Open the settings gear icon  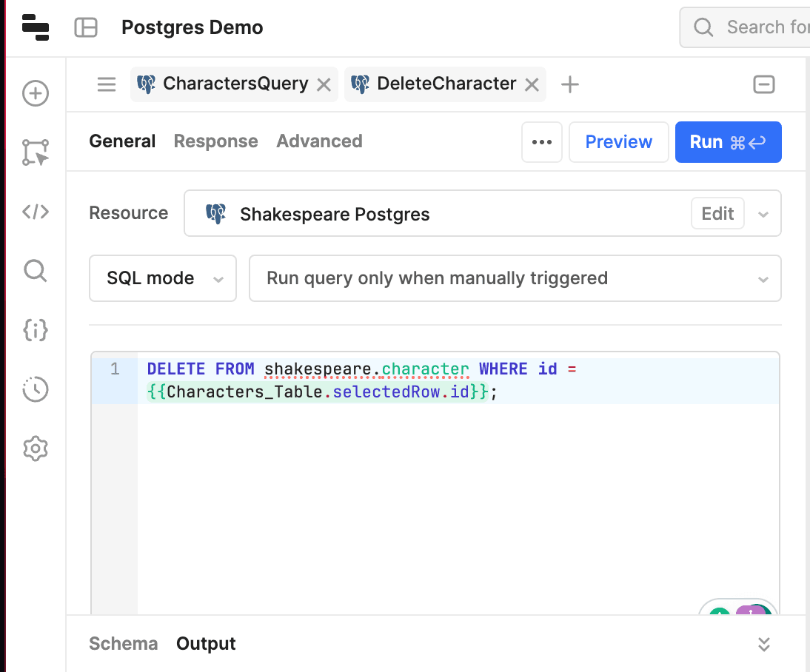[36, 448]
